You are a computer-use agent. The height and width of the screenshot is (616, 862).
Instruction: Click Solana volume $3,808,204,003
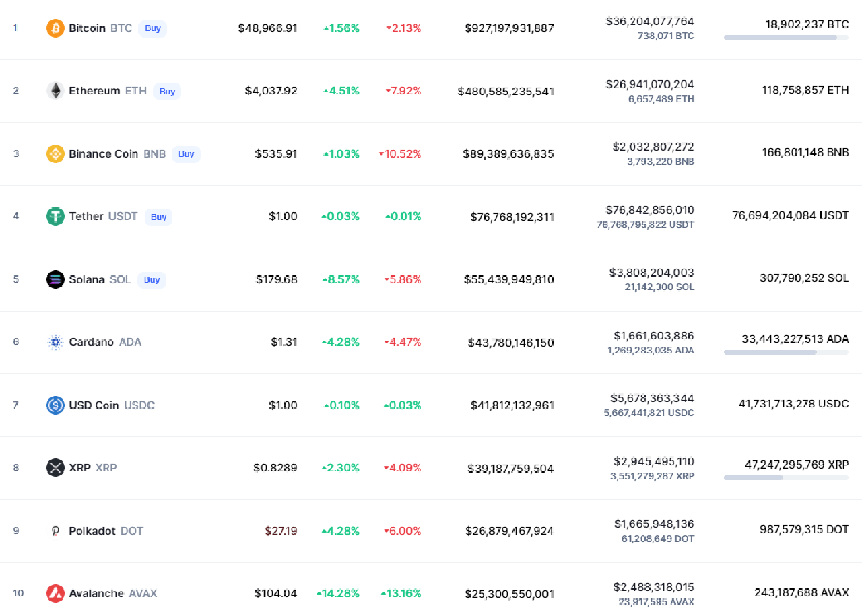coord(651,273)
